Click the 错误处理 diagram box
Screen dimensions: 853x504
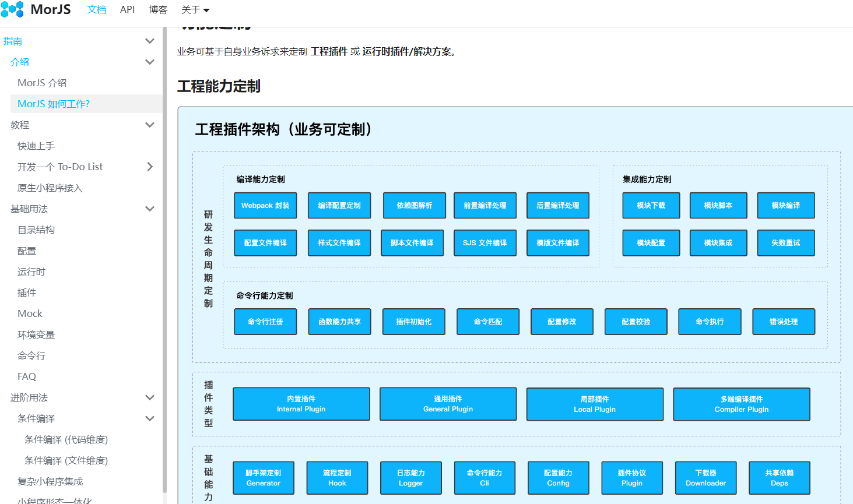pyautogui.click(x=784, y=322)
